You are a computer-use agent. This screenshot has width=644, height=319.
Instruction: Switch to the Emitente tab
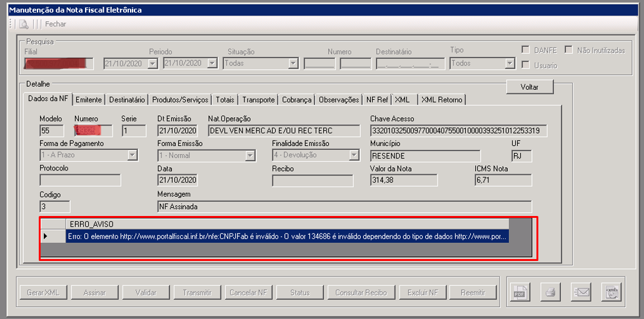[x=89, y=100]
